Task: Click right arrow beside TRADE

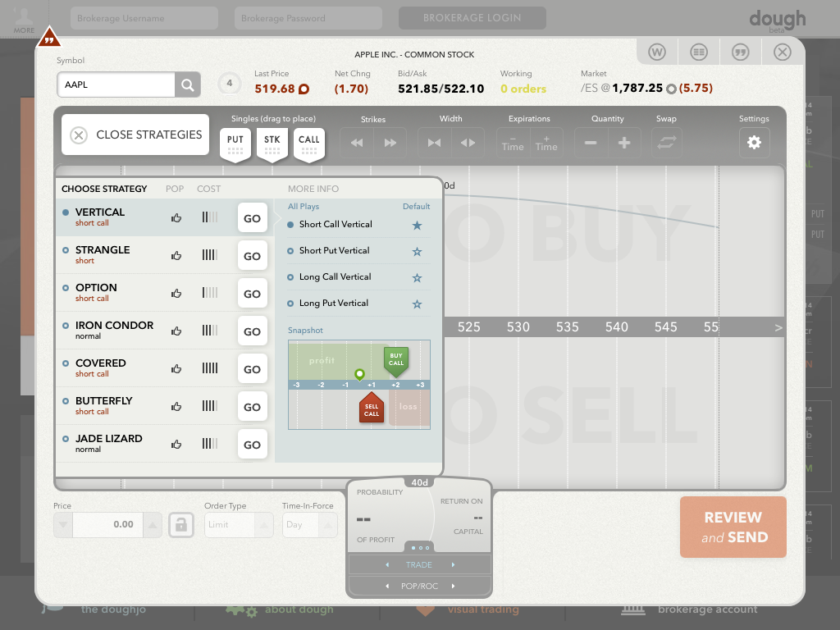Action: coord(453,564)
